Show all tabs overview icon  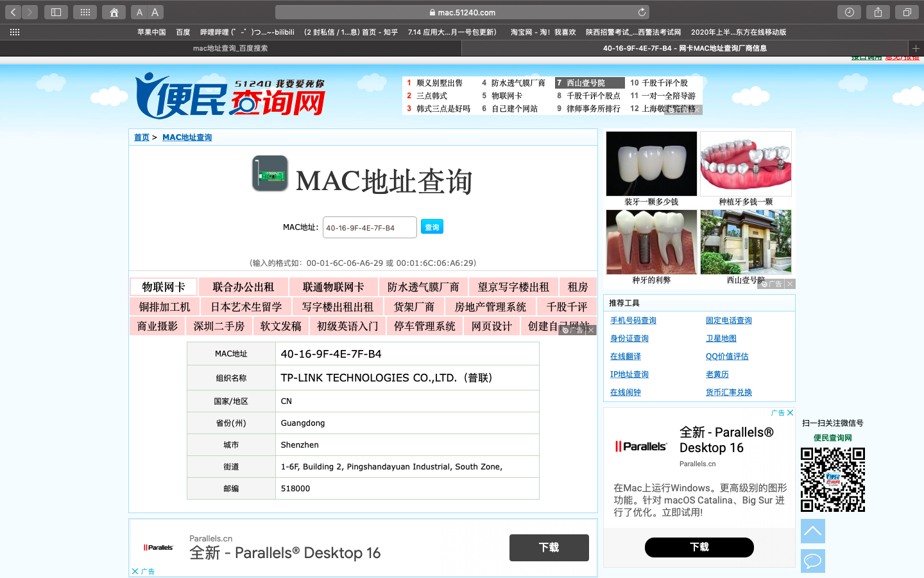click(x=907, y=12)
